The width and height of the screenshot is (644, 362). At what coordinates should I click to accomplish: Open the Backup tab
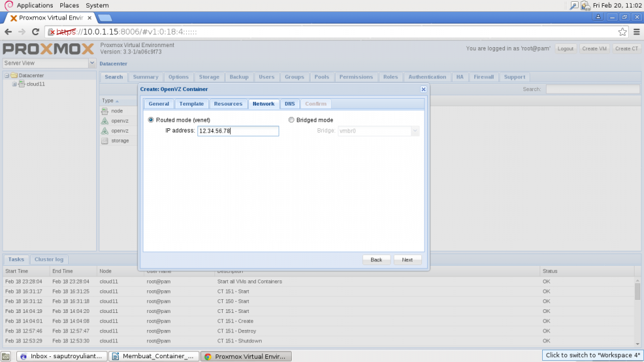point(239,77)
